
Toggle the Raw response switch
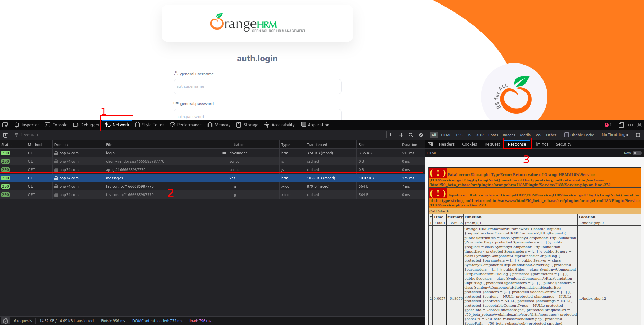point(636,153)
